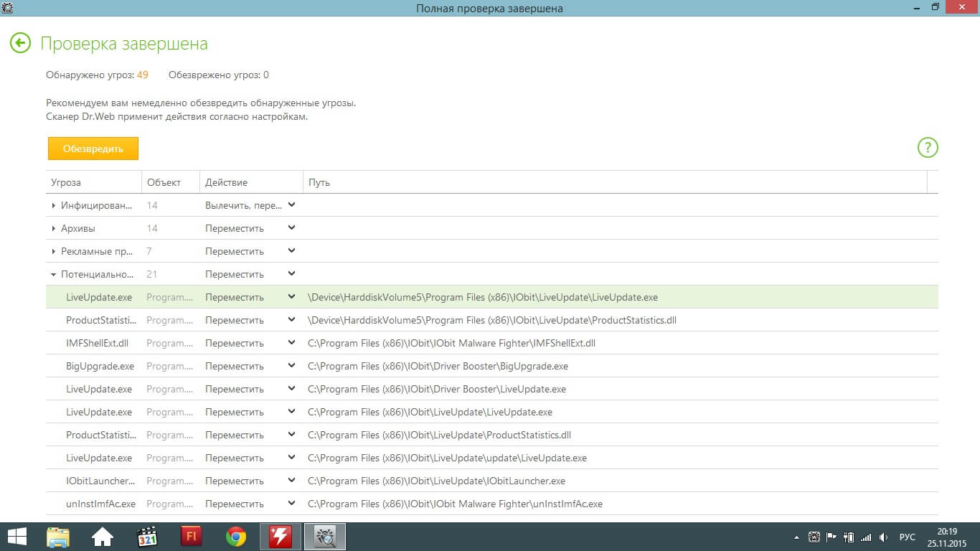
Task: Sort by the Действие column header
Action: point(251,182)
